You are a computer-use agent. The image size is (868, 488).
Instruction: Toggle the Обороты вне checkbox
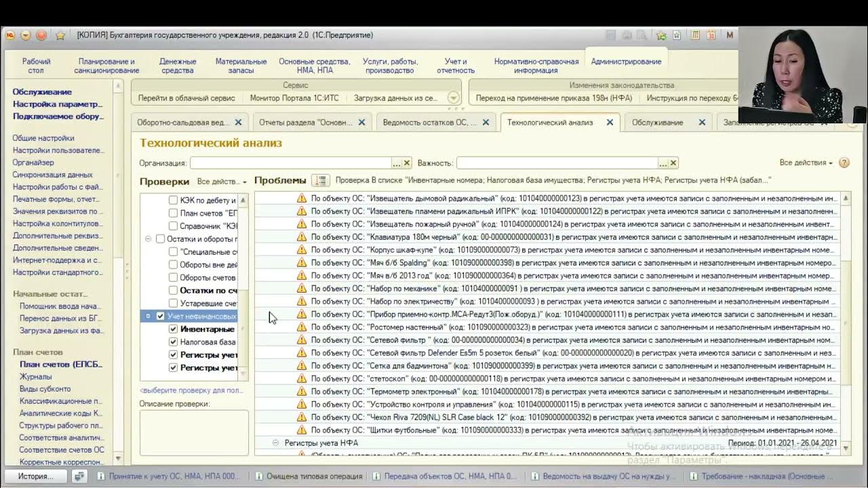click(173, 265)
